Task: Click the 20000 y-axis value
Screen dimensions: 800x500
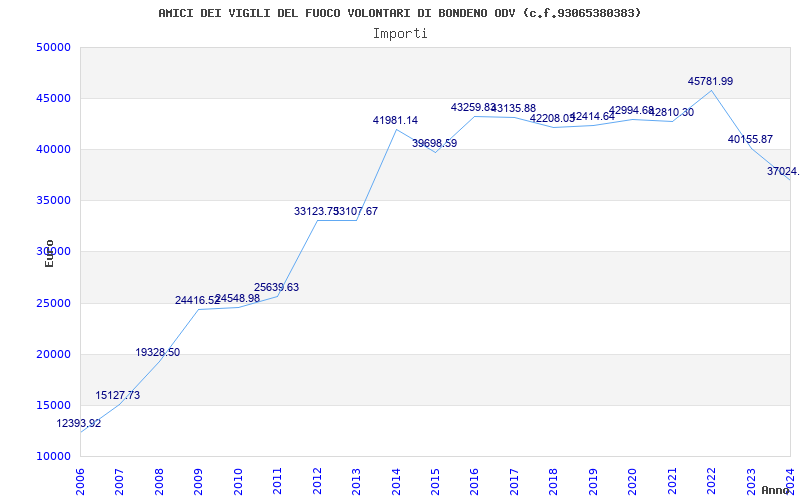Action: tap(53, 355)
